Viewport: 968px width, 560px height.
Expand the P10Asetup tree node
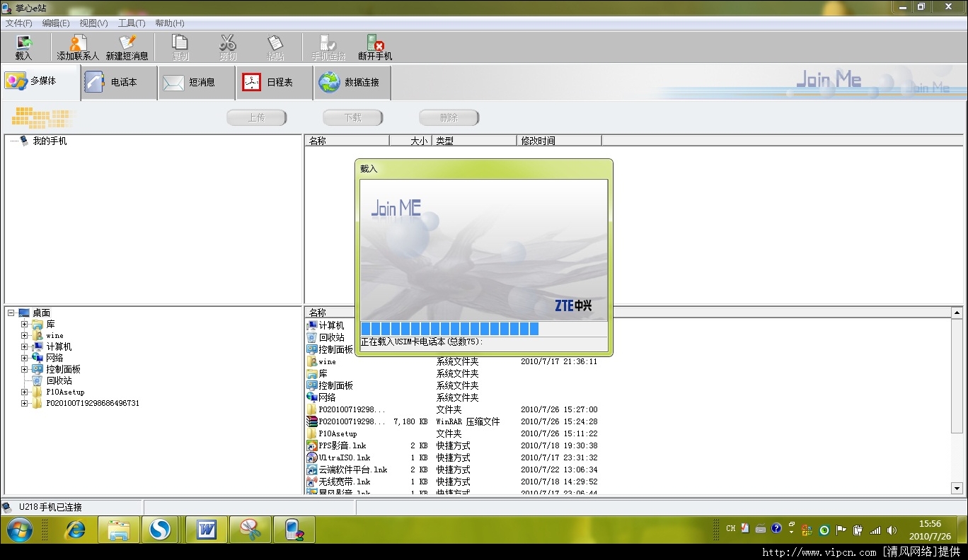click(24, 392)
